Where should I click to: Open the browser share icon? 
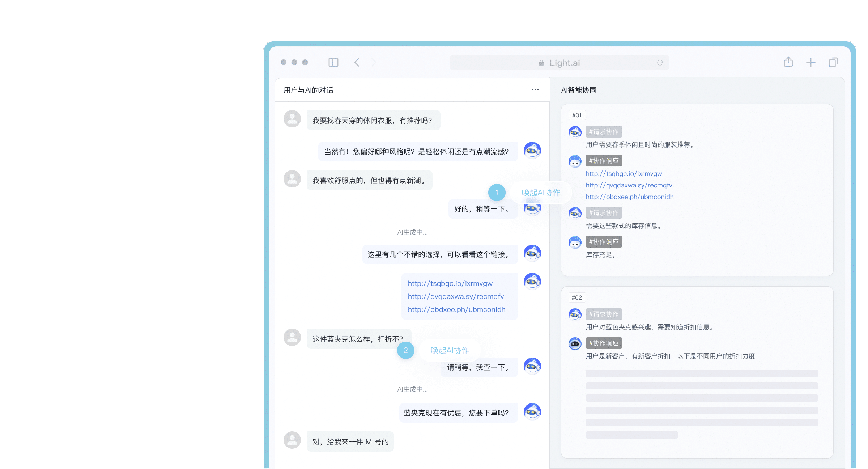click(788, 62)
